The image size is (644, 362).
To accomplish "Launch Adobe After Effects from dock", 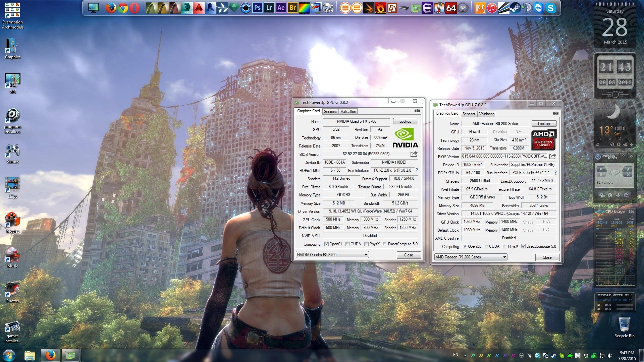I will point(281,8).
